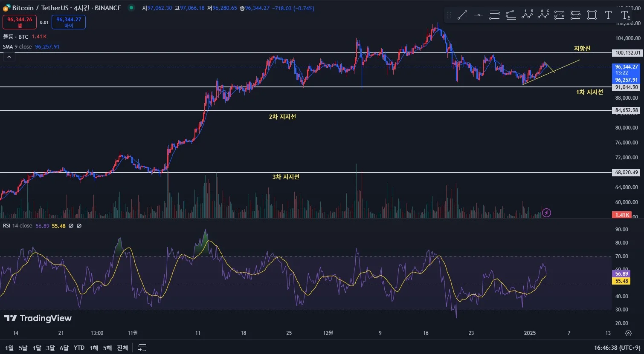Pick the Fib Retracement tool
Viewport: 644px width, 354px height.
tap(495, 15)
